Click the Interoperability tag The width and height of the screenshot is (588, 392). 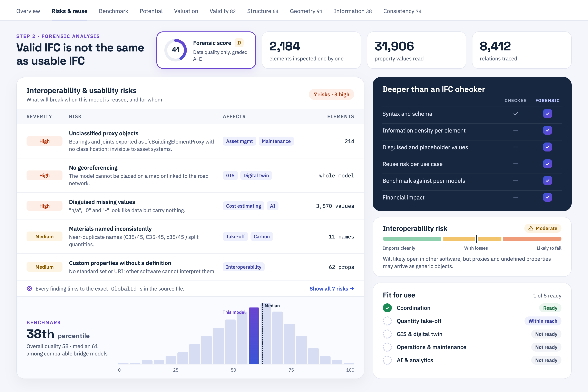point(244,267)
